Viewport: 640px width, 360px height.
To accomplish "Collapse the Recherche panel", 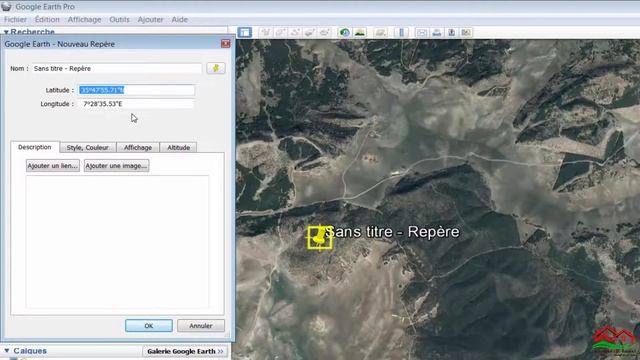I will (6, 32).
